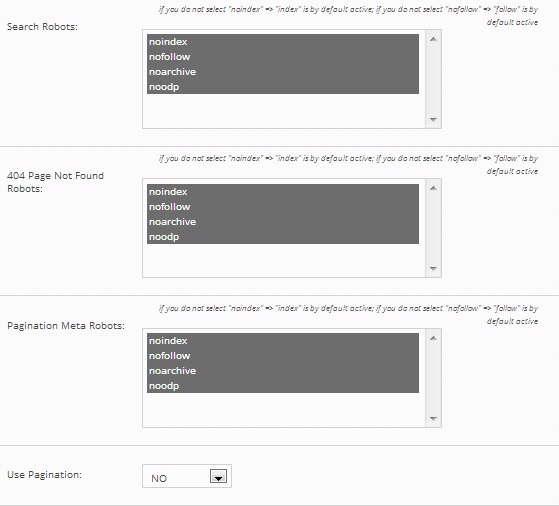Screen dimensions: 559x506
Task: Select noindex in 404 Page Not Found list
Action: point(283,192)
